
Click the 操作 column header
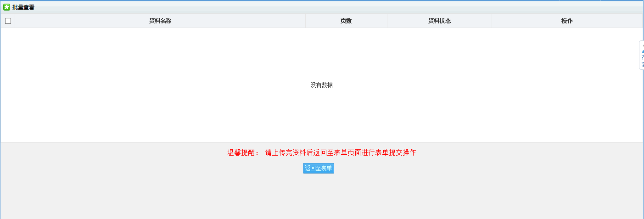point(566,21)
